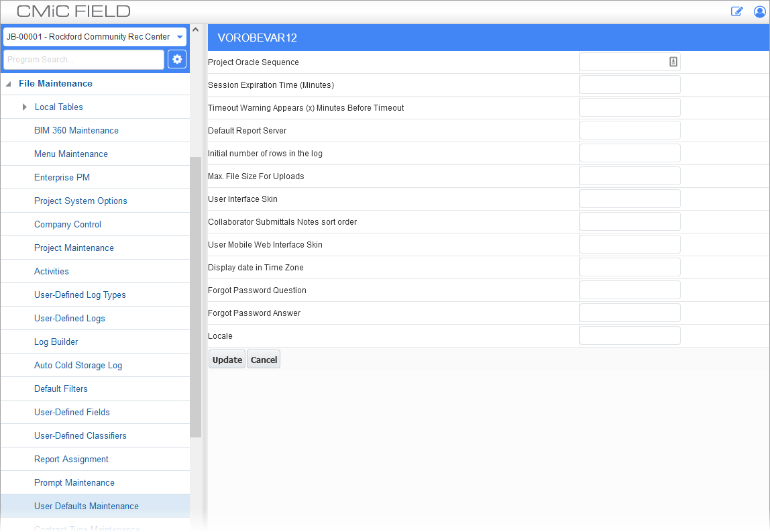
Task: Click the compose/edit icon in the top bar
Action: pos(736,11)
